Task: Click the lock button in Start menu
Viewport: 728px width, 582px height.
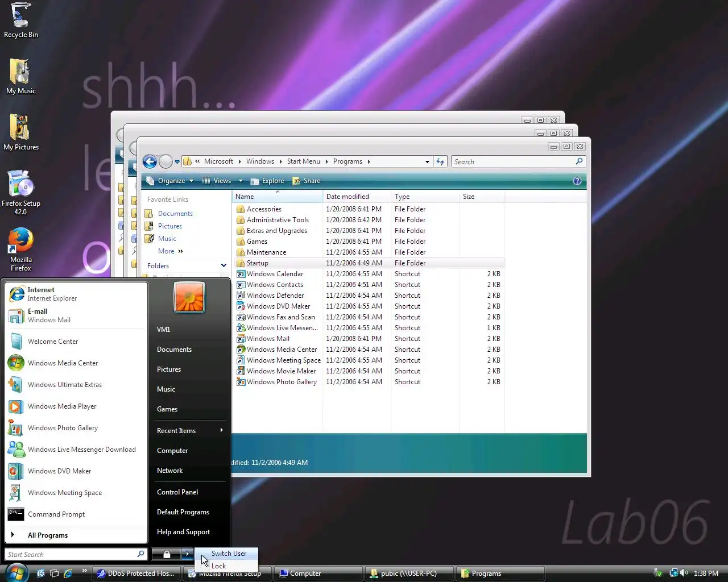Action: (x=167, y=554)
